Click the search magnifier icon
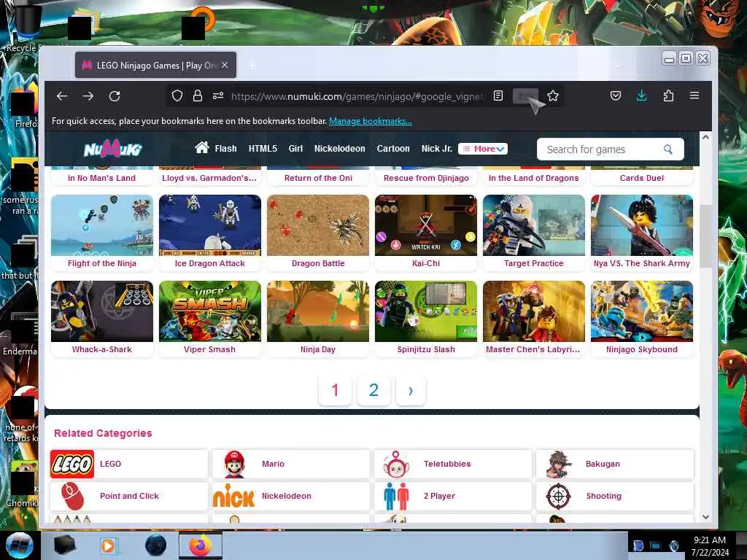The height and width of the screenshot is (560, 747). (668, 149)
